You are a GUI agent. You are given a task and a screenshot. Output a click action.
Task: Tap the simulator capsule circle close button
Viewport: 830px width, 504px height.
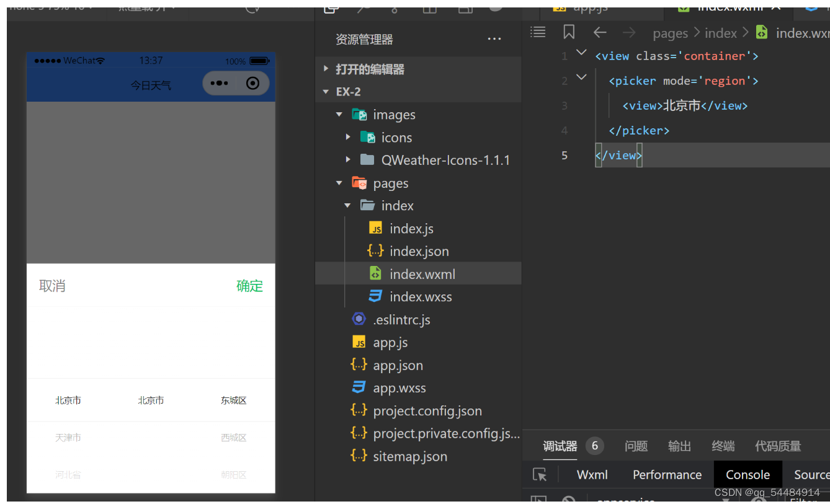pyautogui.click(x=252, y=83)
